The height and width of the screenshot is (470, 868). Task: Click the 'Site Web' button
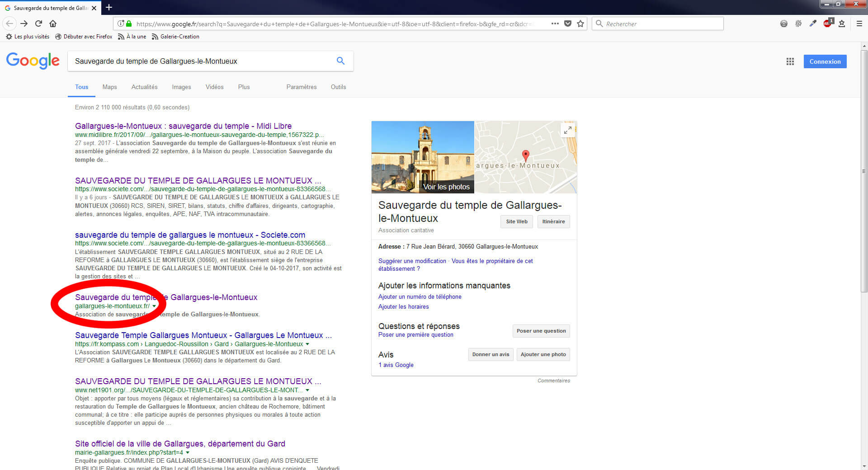[516, 221]
